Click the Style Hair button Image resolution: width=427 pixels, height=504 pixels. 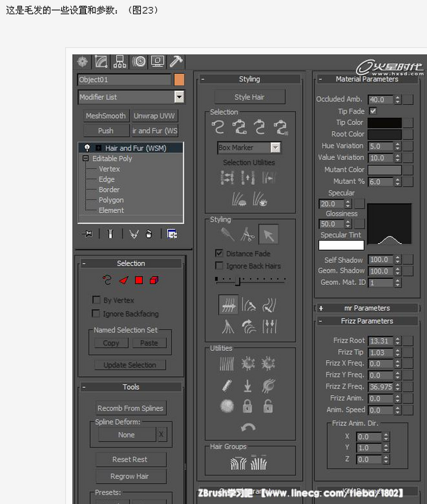click(x=250, y=97)
